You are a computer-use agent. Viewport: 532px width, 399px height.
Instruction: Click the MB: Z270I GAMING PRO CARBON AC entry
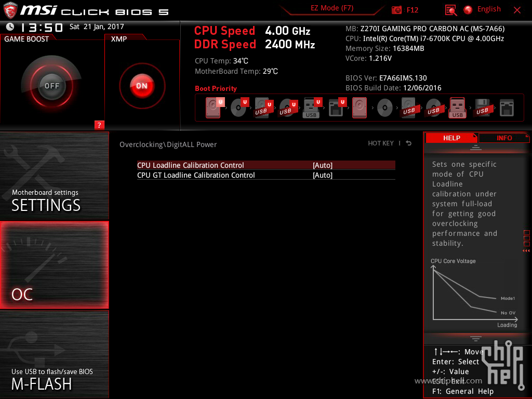(425, 29)
